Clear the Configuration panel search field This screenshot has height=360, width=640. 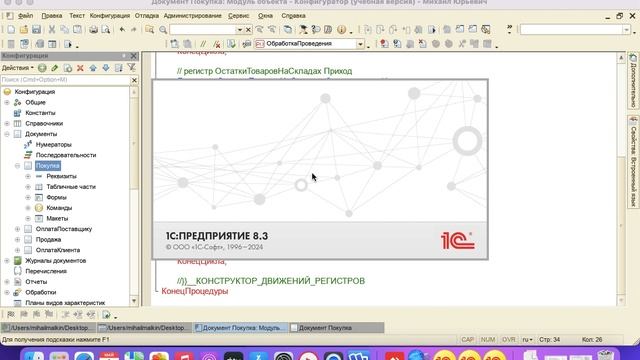tap(134, 80)
